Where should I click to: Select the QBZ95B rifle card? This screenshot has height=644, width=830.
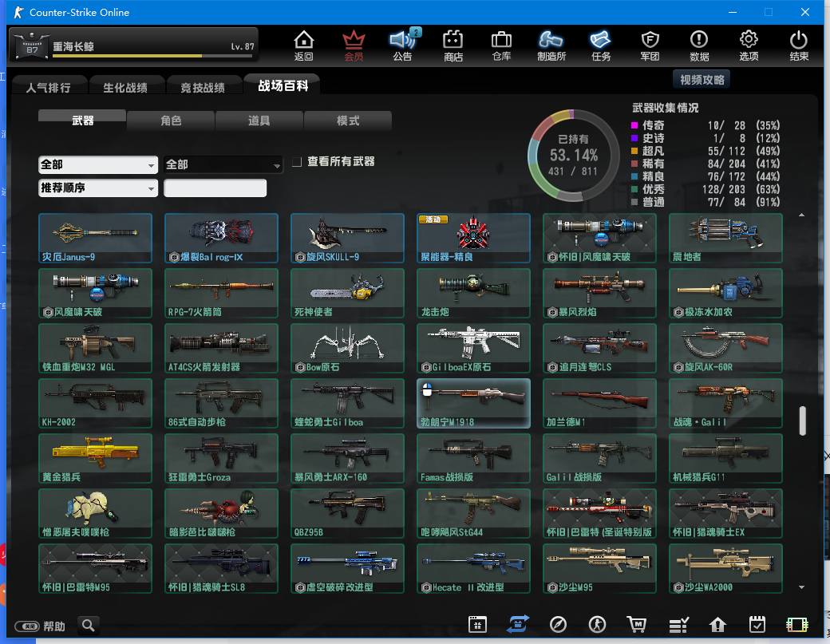click(347, 513)
